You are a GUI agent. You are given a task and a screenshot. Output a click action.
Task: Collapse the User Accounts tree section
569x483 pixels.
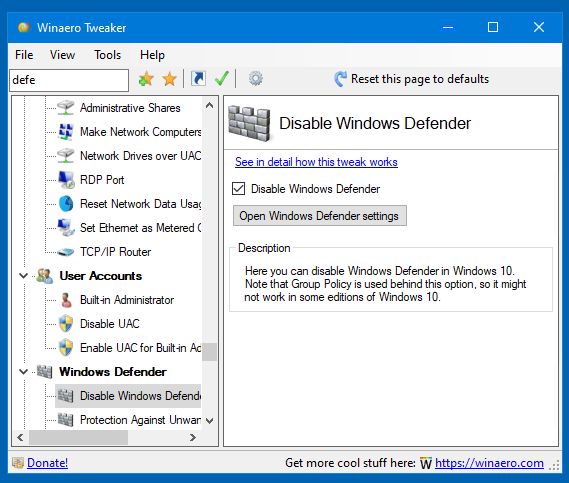tap(23, 276)
